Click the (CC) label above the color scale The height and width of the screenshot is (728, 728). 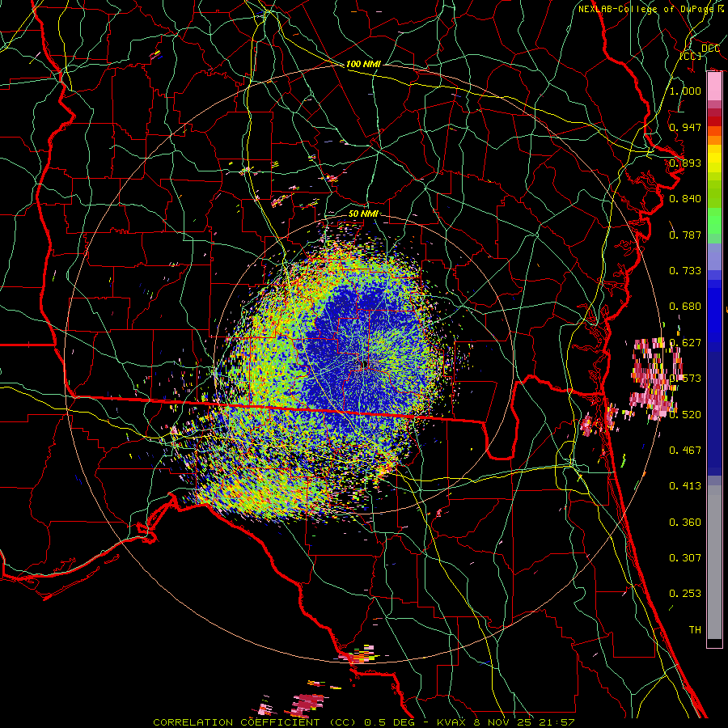(690, 56)
